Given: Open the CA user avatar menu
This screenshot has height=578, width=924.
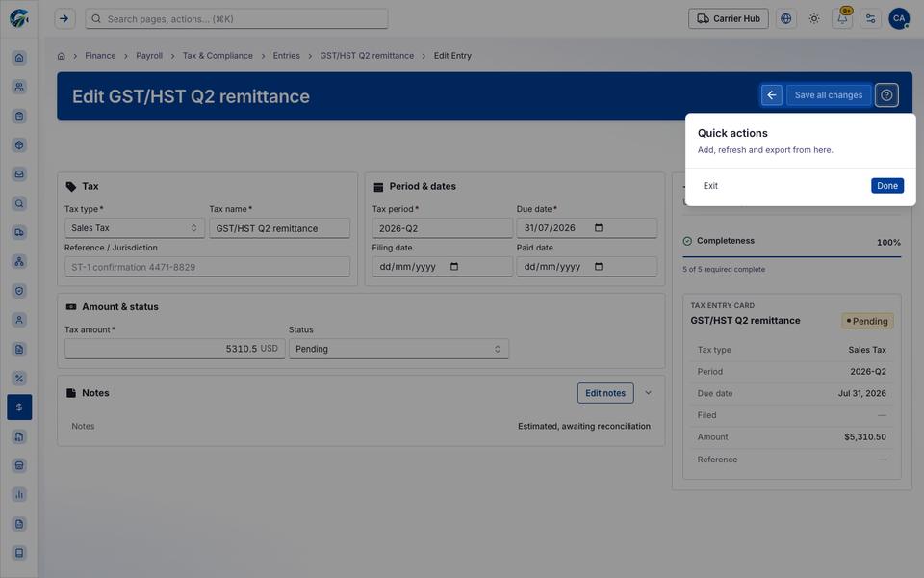Looking at the screenshot, I should tap(899, 19).
